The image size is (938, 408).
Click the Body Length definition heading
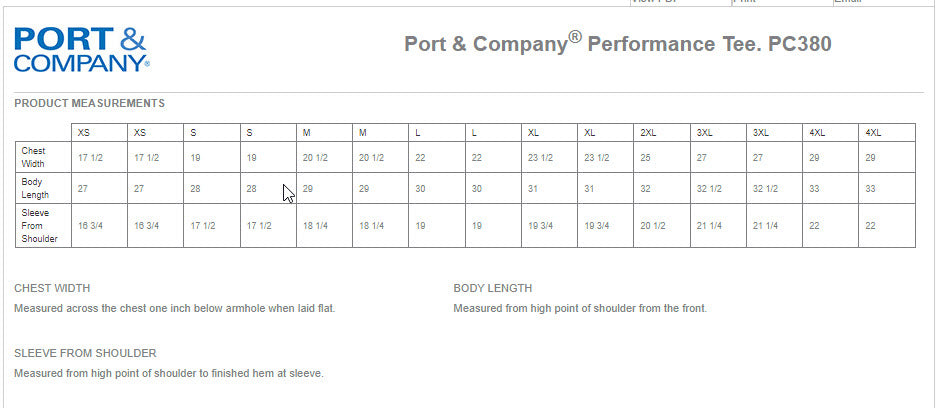[x=493, y=288]
